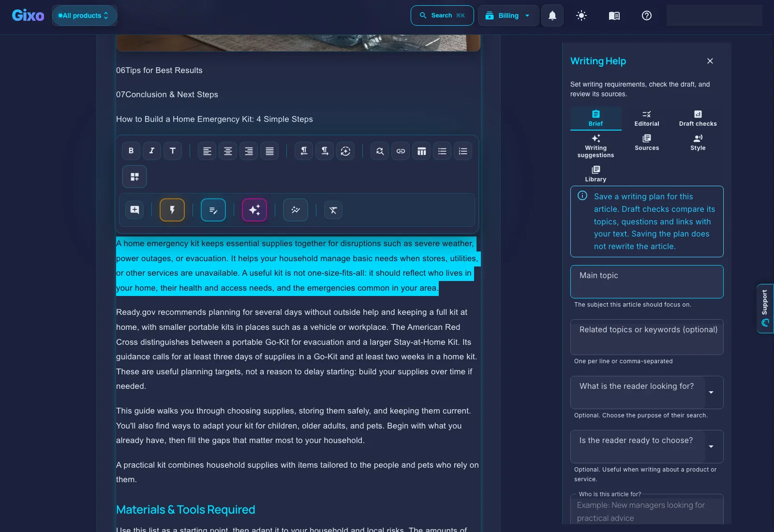Clear text formatting
This screenshot has height=532, width=774.
coord(333,210)
